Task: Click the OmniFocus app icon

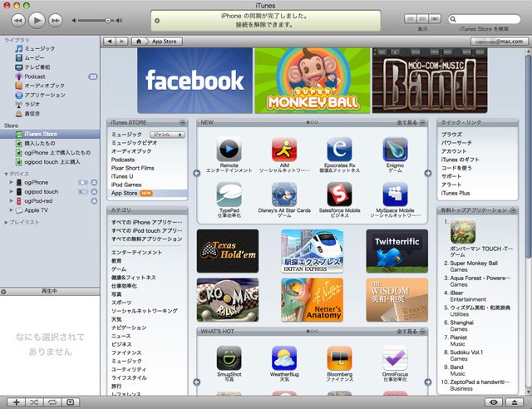Action: tap(395, 358)
